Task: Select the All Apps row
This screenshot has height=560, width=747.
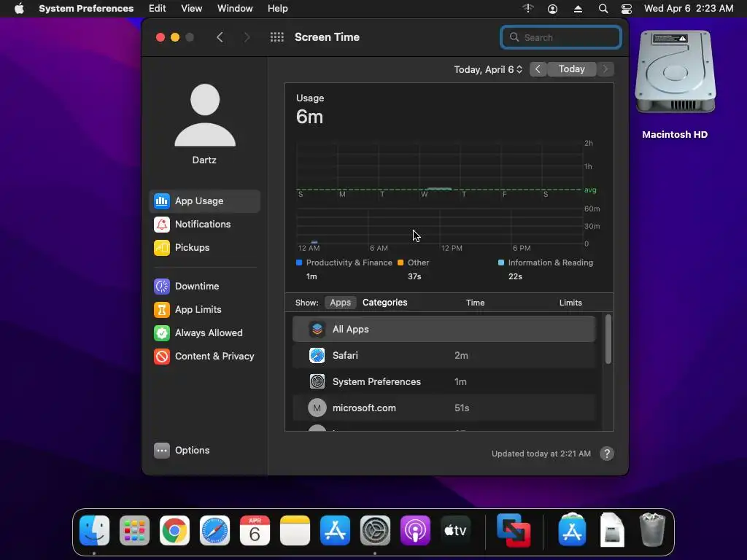Action: 444,329
